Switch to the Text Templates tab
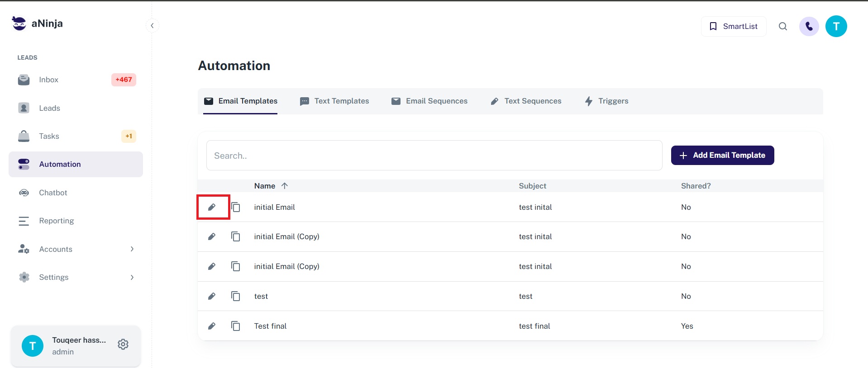Screen dimensions: 868x368 point(334,101)
